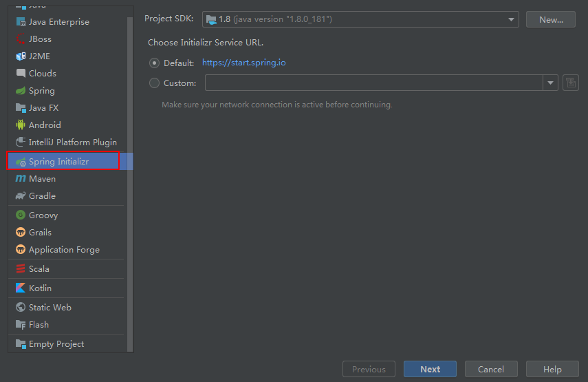Click the Empty Project folder icon
588x382 pixels.
point(21,343)
